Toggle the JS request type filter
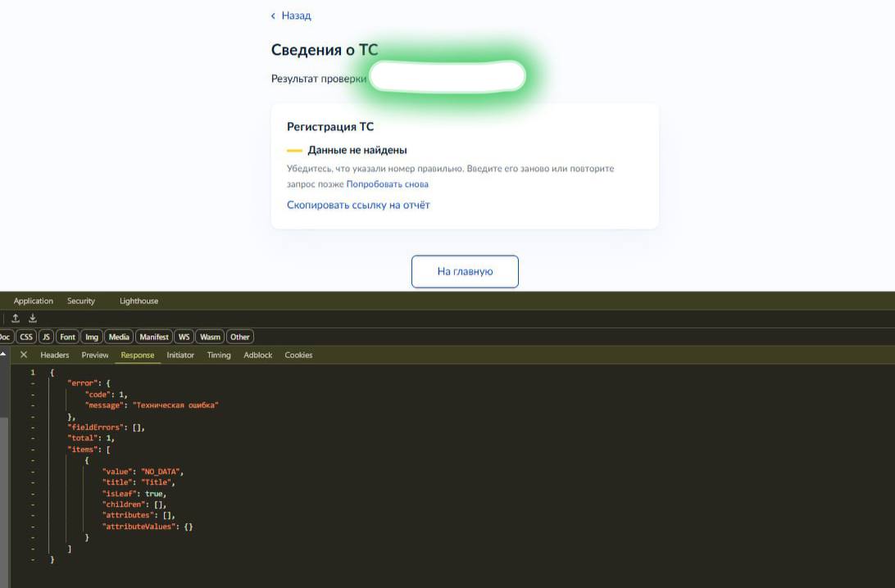 click(x=46, y=337)
